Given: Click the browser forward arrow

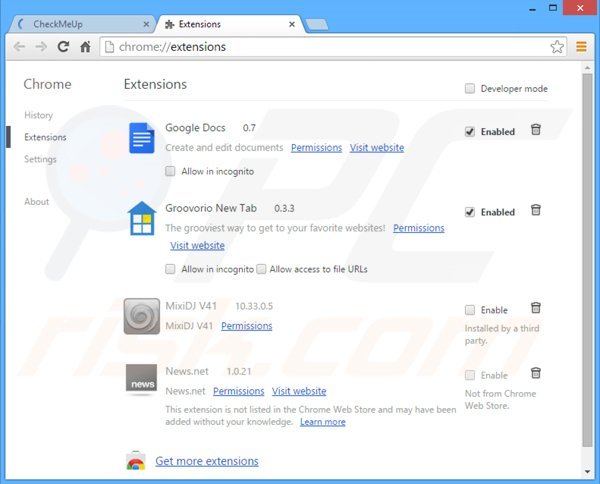Looking at the screenshot, I should coord(41,47).
